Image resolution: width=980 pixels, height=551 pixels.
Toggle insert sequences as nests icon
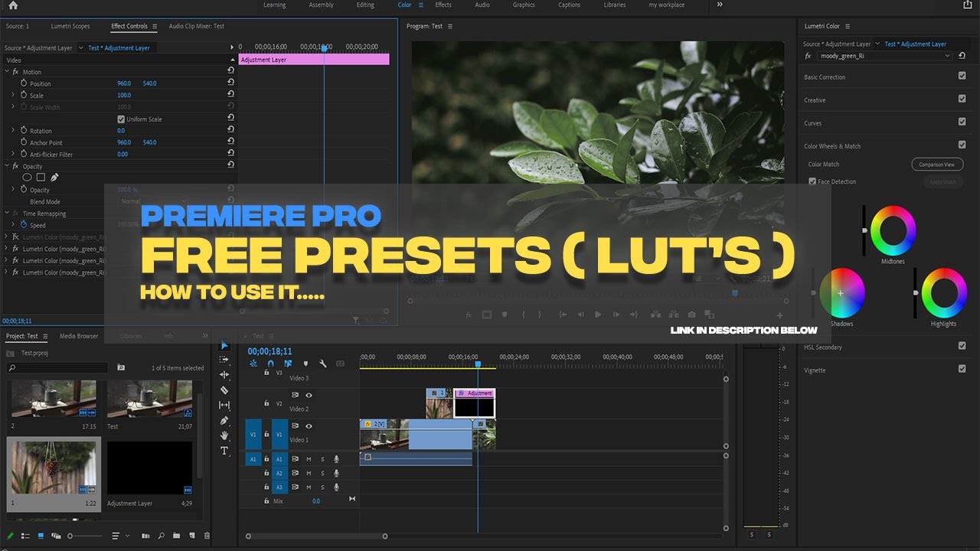253,364
